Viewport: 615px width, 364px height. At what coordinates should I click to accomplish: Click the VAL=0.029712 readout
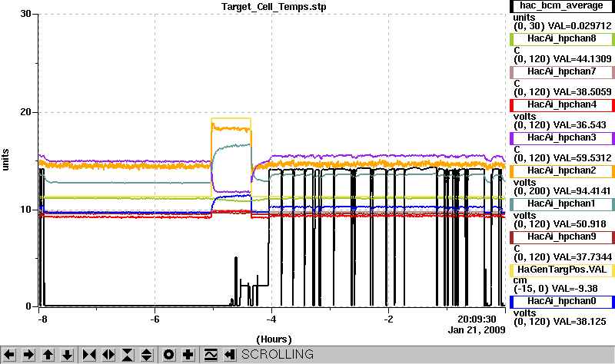580,26
